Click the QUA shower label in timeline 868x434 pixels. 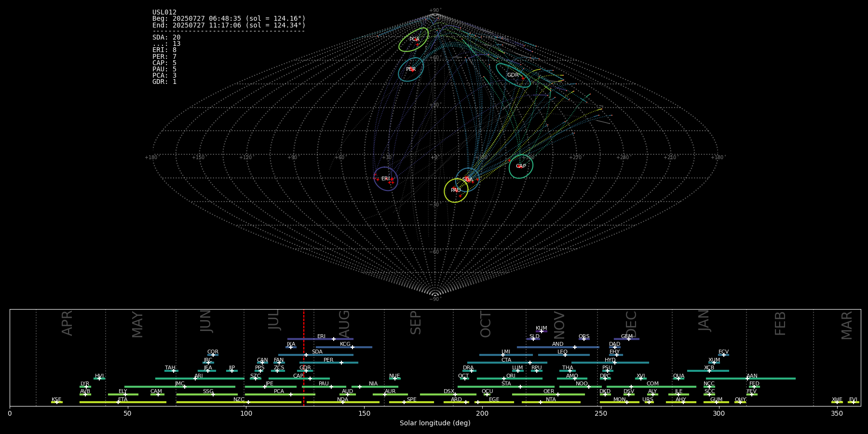pos(678,376)
